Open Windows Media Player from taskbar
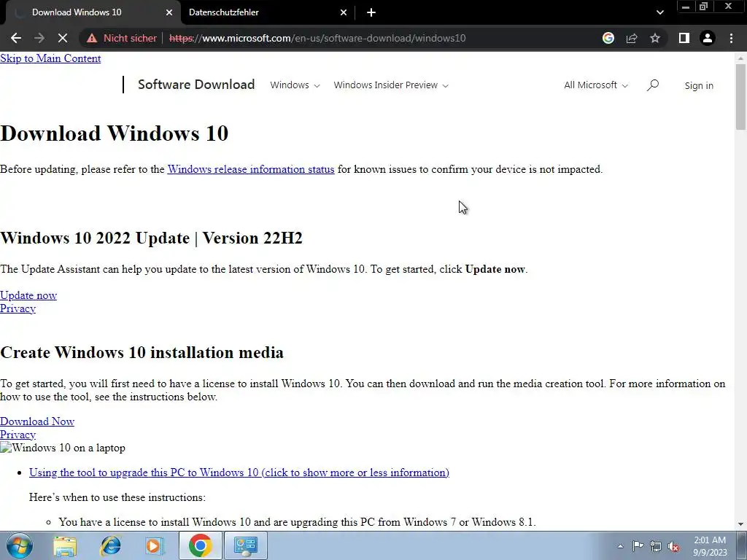The width and height of the screenshot is (747, 560). (154, 545)
